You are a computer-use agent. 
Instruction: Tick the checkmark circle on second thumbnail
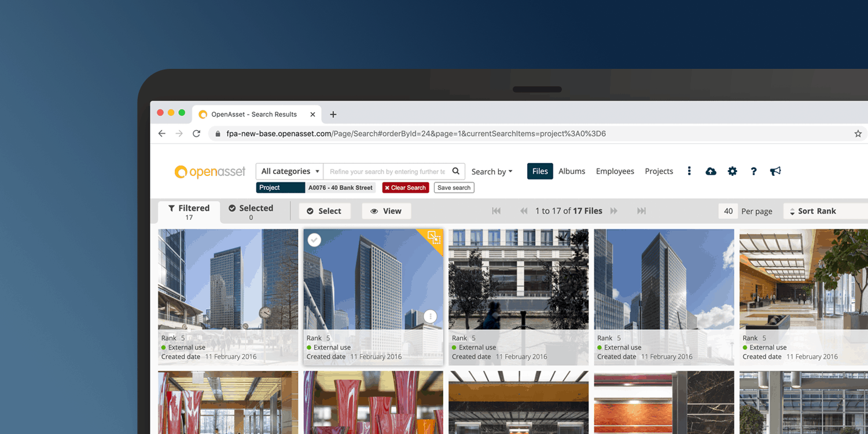(314, 240)
